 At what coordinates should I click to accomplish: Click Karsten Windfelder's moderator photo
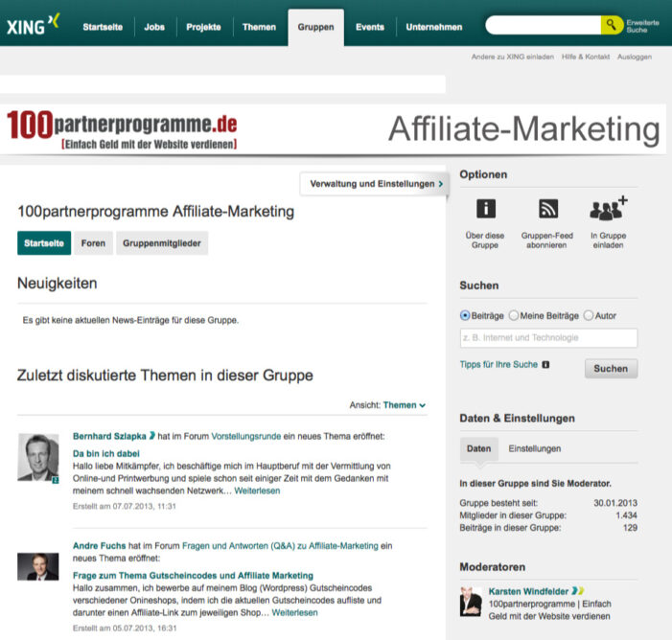tap(471, 602)
